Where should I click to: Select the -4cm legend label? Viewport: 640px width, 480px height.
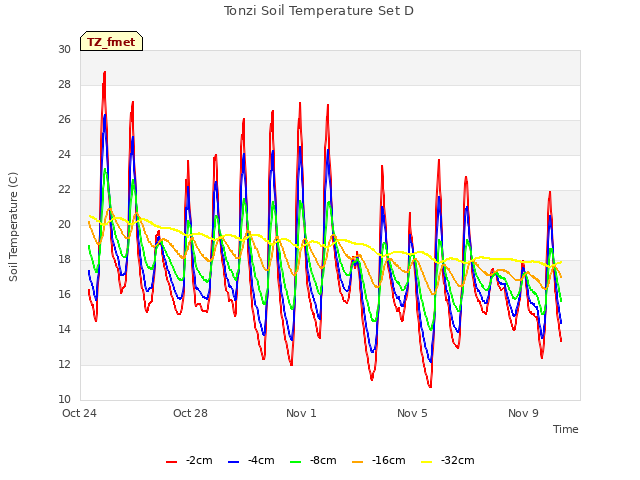pos(261,460)
